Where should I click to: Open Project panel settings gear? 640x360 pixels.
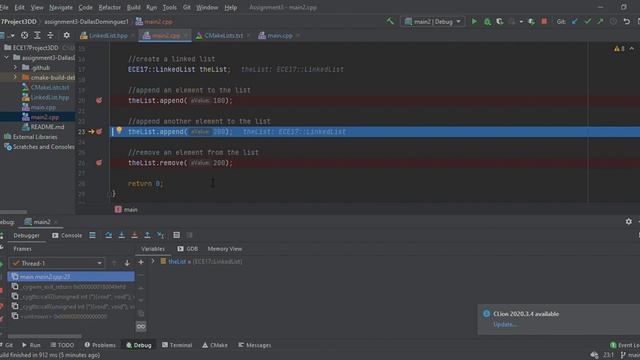click(x=67, y=36)
